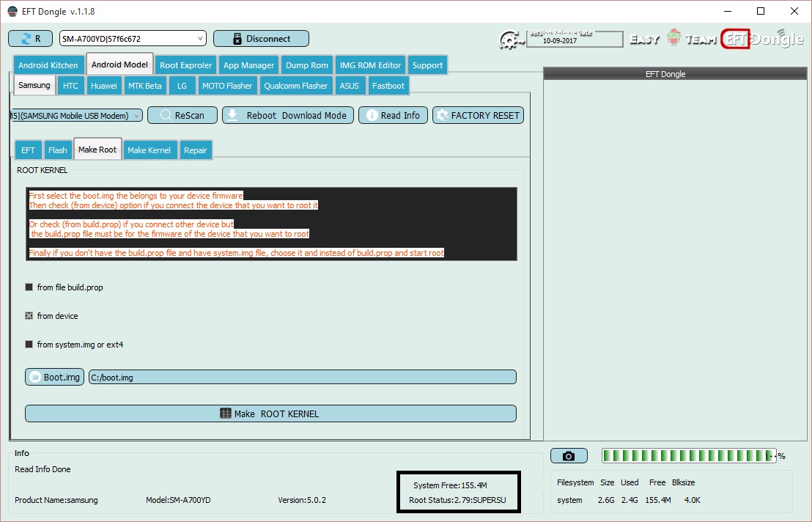The height and width of the screenshot is (522, 812).
Task: Click the Disconnect button
Action: [261, 38]
